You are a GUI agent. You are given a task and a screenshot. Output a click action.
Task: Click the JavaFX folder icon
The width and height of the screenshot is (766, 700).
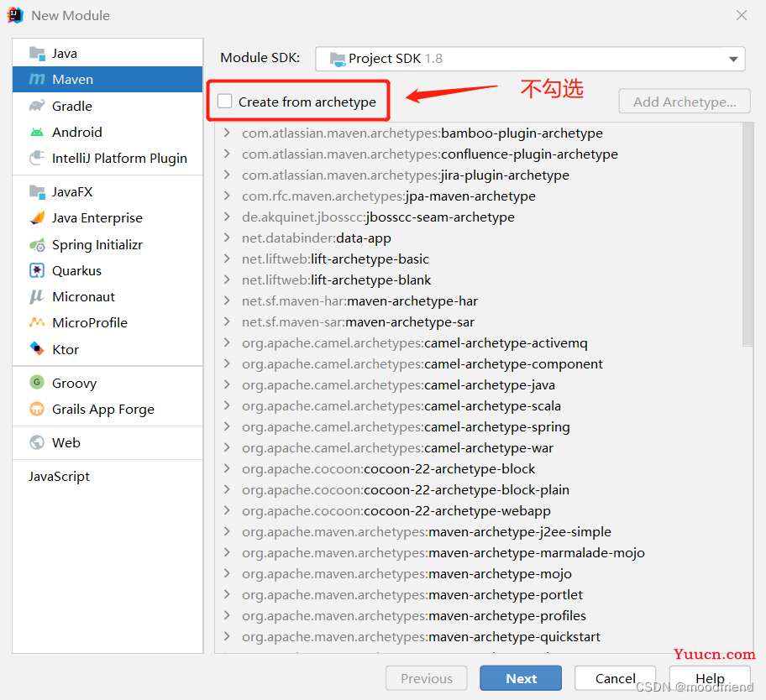[37, 192]
